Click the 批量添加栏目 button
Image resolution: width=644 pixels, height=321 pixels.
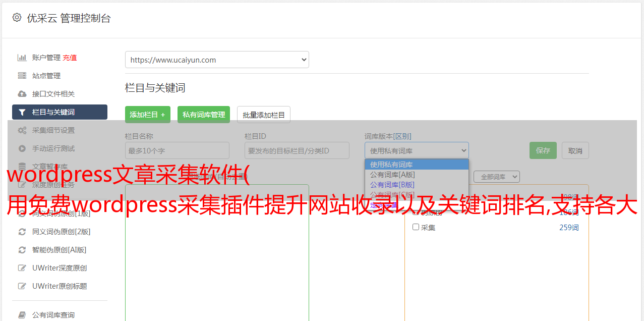coord(264,115)
